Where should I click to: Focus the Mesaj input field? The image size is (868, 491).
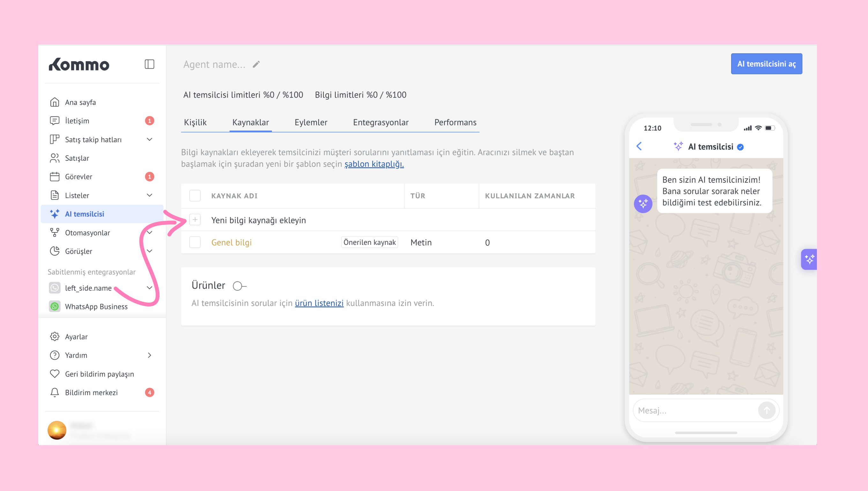695,410
